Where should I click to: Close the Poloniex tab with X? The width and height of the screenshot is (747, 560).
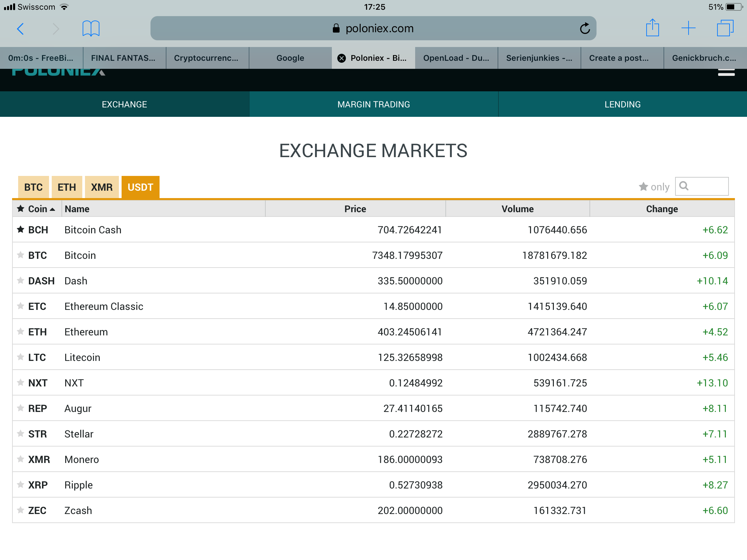(x=341, y=58)
